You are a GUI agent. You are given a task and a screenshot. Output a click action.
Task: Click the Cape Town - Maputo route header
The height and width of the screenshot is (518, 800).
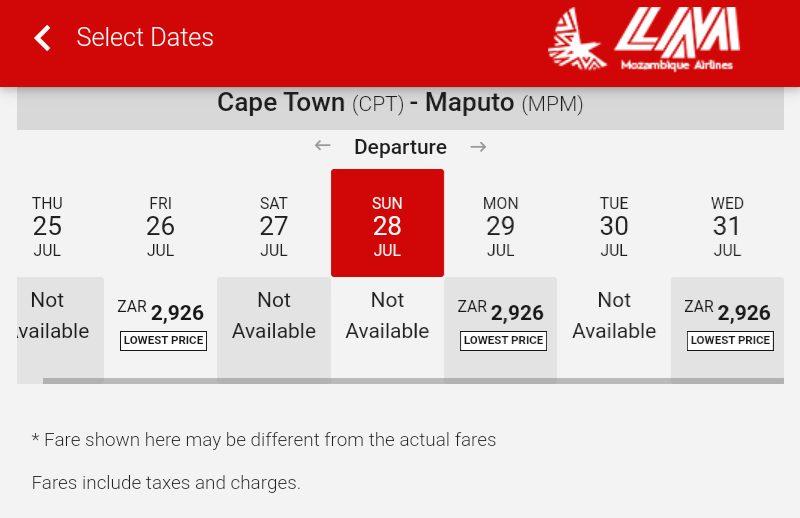[x=400, y=104]
